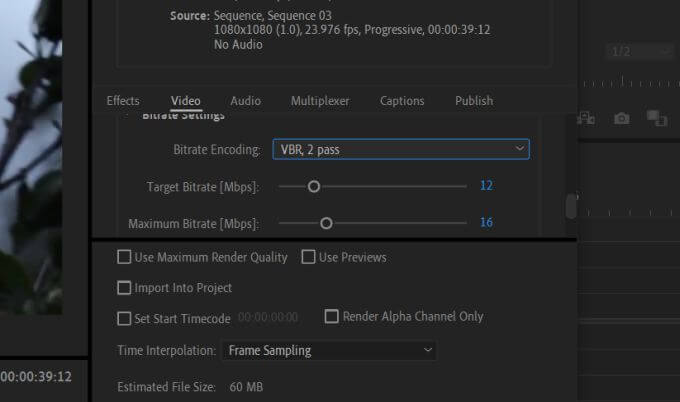This screenshot has width=680, height=402.
Task: Click the export settings vertical scrollbar
Action: (x=571, y=206)
